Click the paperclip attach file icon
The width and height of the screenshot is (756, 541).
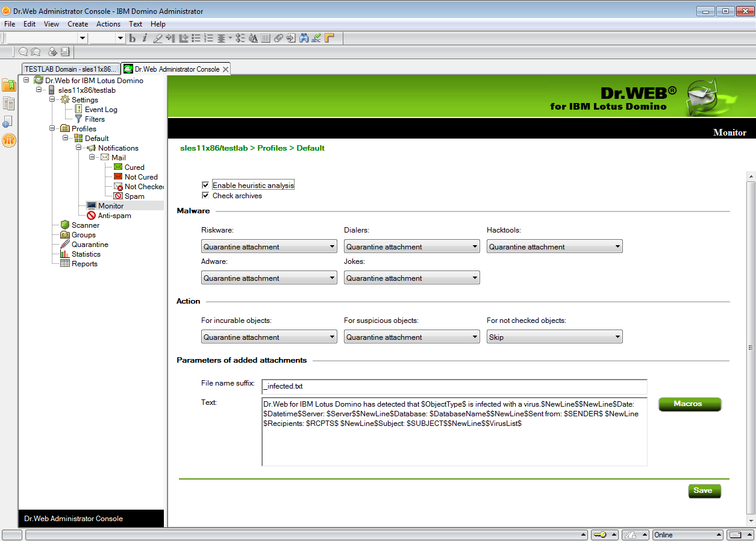[x=278, y=38]
